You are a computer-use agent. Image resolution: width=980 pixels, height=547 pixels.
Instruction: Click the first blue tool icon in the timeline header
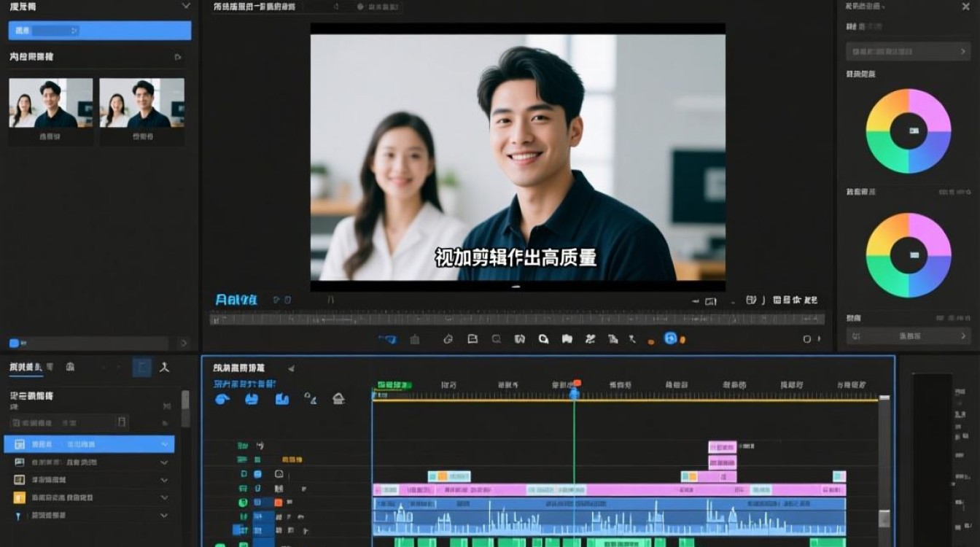point(223,399)
